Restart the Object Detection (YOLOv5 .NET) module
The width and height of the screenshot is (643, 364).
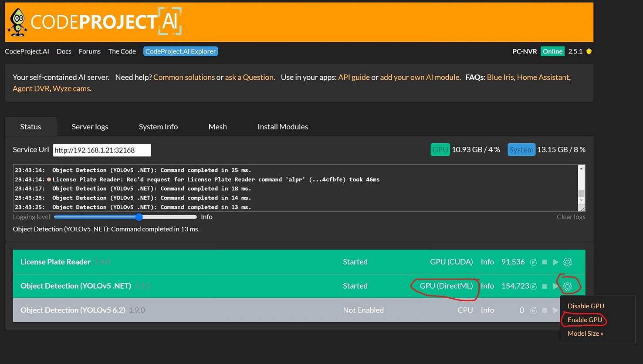click(x=533, y=286)
